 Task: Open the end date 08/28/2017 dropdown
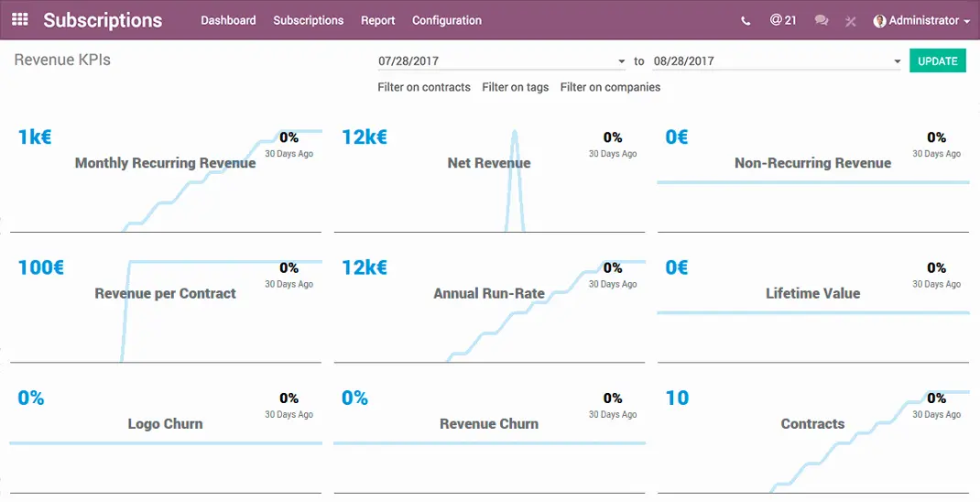pos(776,61)
